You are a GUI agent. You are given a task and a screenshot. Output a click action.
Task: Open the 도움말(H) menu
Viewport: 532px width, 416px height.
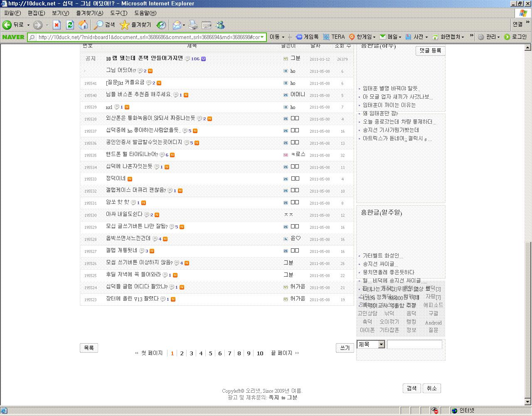(145, 13)
